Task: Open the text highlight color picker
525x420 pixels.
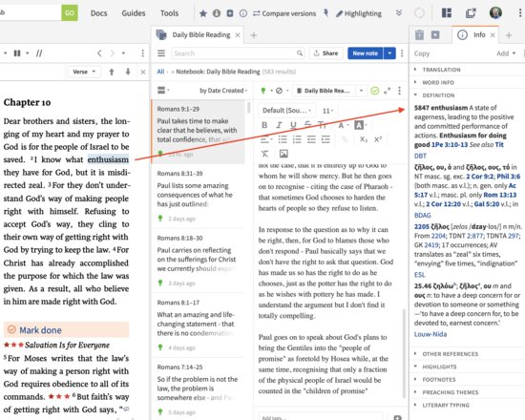Action: (x=361, y=125)
